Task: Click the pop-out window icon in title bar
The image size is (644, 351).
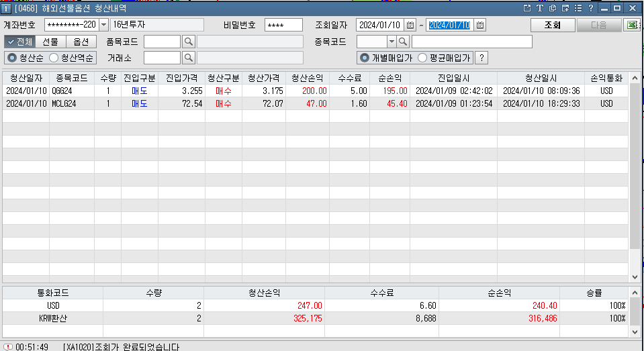Action: 527,8
